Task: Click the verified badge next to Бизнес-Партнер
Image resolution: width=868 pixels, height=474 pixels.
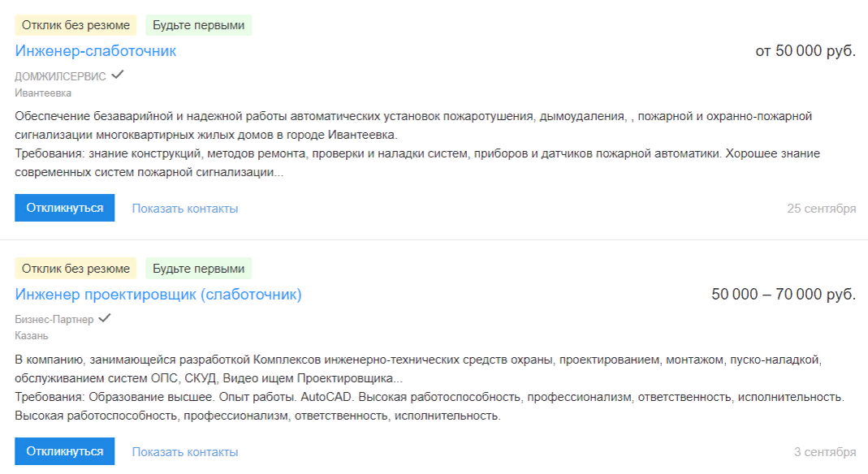Action: coord(105,319)
